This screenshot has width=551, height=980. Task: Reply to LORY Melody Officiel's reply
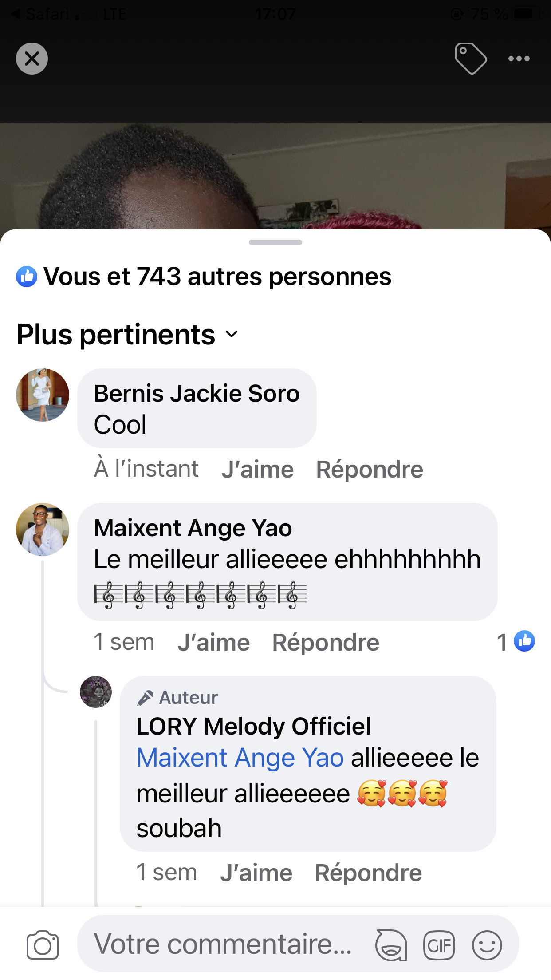coord(368,873)
